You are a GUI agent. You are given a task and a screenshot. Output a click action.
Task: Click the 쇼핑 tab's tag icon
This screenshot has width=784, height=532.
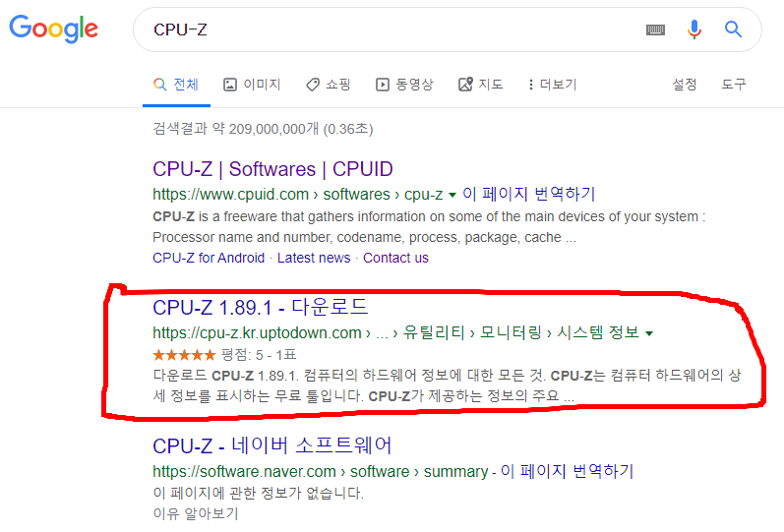coord(313,85)
